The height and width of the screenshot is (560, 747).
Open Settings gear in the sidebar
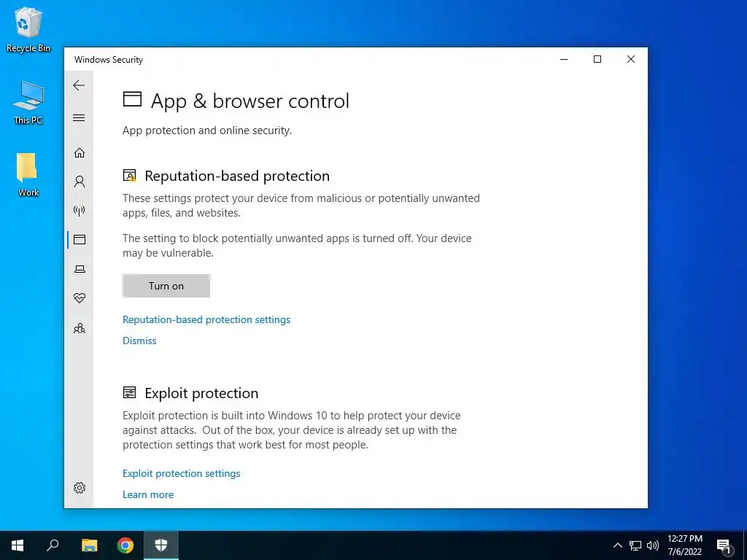(x=80, y=488)
